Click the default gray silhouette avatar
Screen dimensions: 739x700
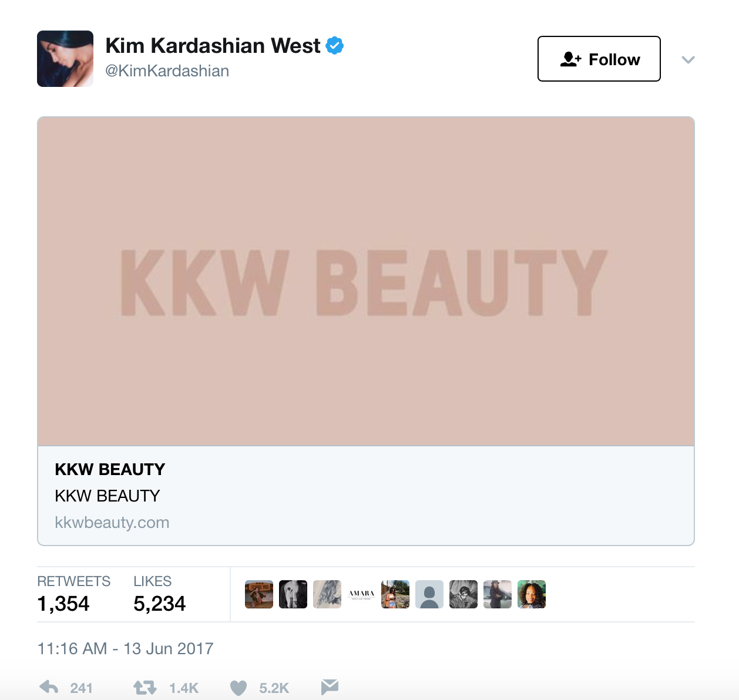pos(429,594)
